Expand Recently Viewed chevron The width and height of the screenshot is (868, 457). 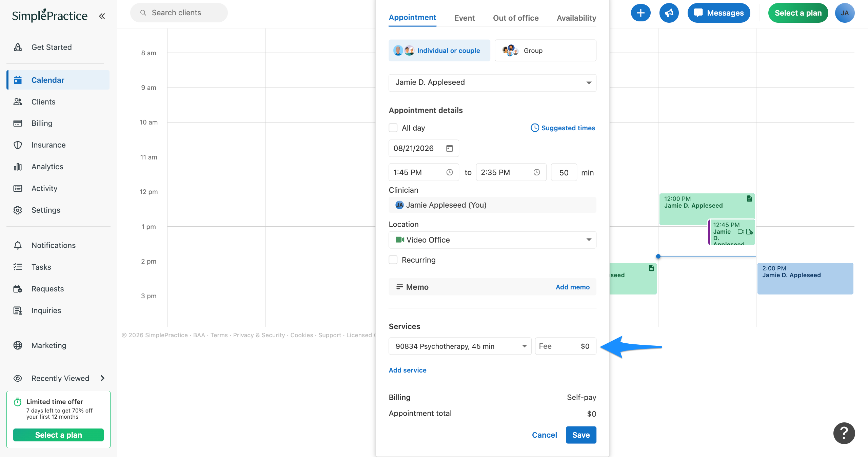(102, 378)
